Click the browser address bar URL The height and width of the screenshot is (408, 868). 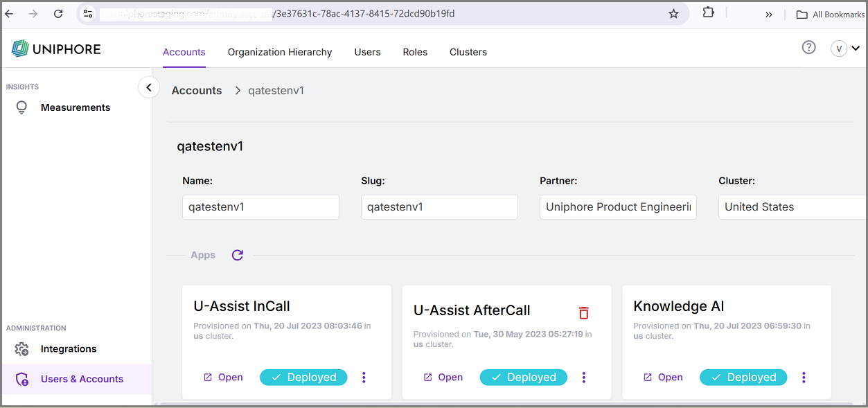(381, 14)
